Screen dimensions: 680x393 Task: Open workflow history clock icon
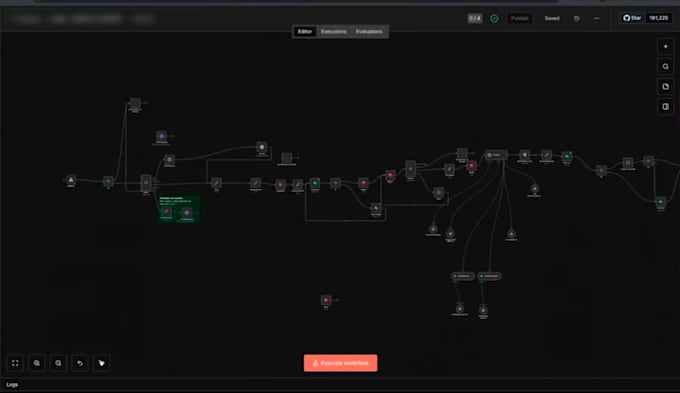[576, 19]
